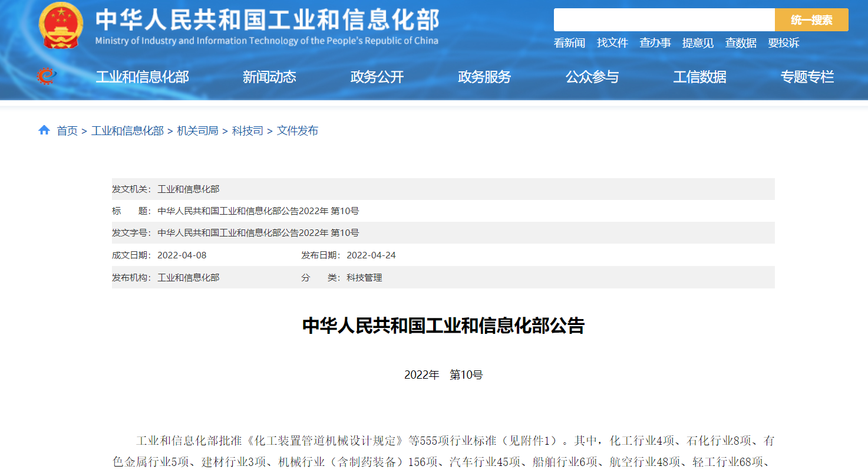Open the 新闻动态 navigation menu
This screenshot has width=868, height=476.
click(269, 77)
